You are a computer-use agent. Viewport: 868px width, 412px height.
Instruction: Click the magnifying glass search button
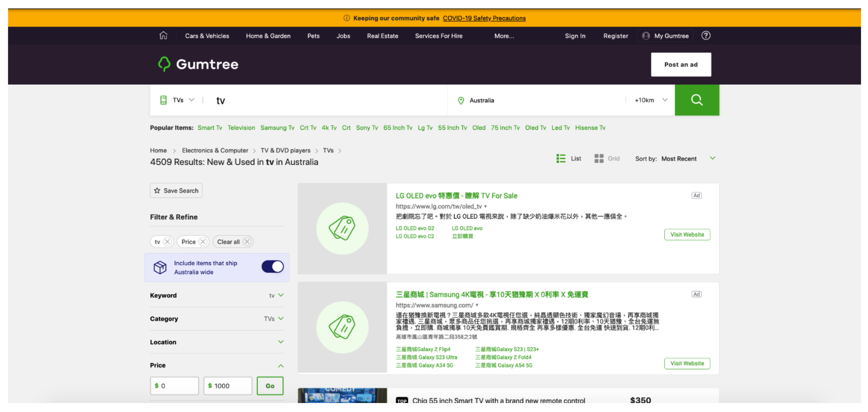coord(696,100)
